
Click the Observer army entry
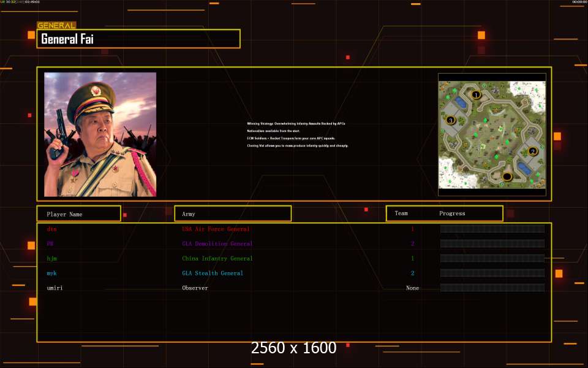click(195, 288)
